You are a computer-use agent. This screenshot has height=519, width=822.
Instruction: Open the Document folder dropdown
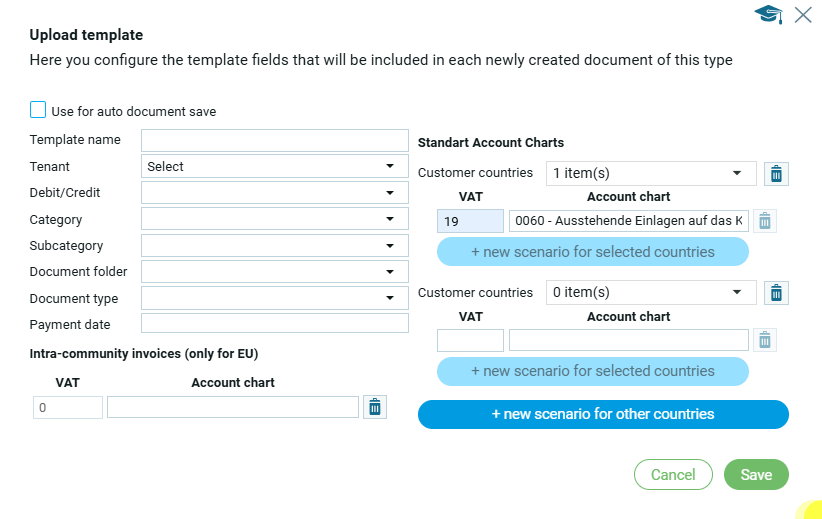click(275, 272)
